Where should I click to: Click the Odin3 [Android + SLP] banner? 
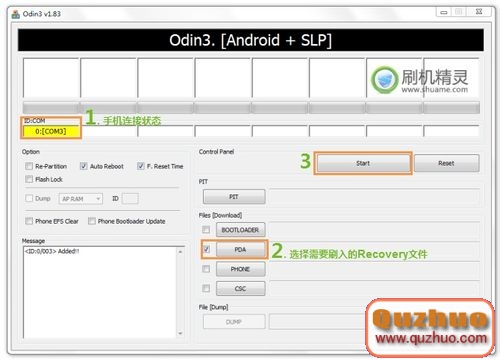point(251,40)
